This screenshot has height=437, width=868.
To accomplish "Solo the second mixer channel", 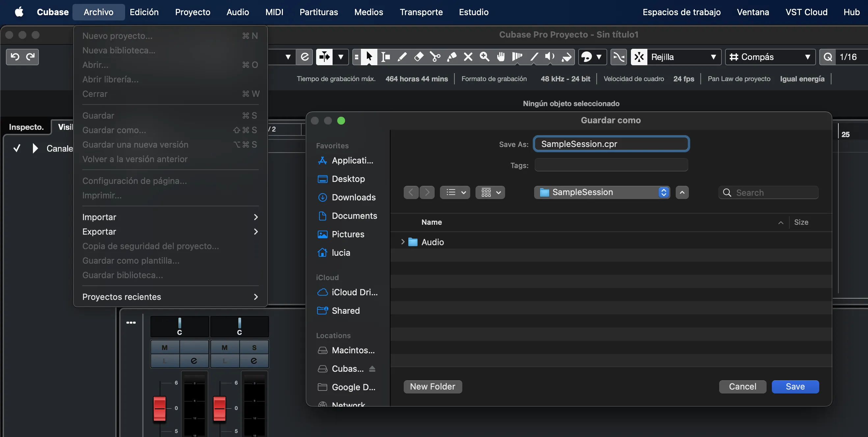I will (254, 347).
